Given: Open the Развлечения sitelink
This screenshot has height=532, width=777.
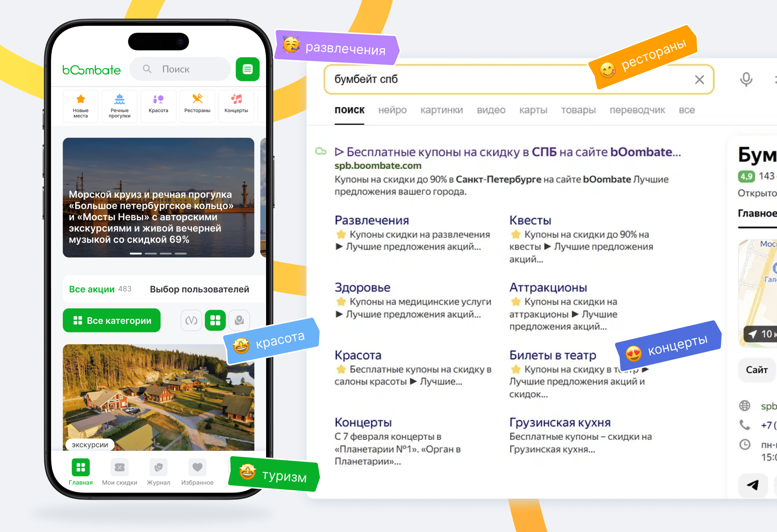Looking at the screenshot, I should [372, 220].
